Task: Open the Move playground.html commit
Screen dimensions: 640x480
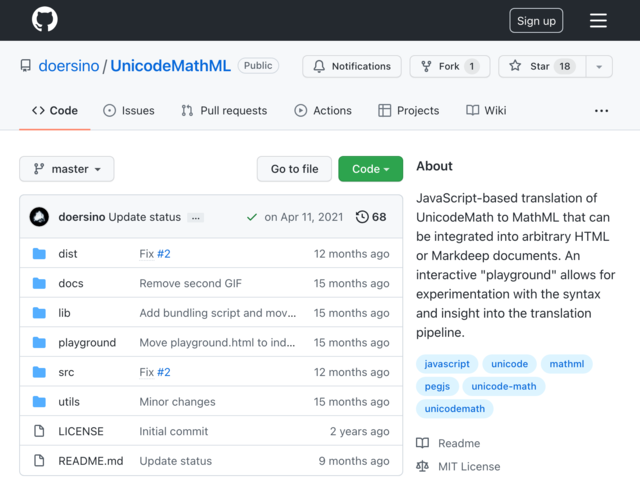Action: [217, 342]
